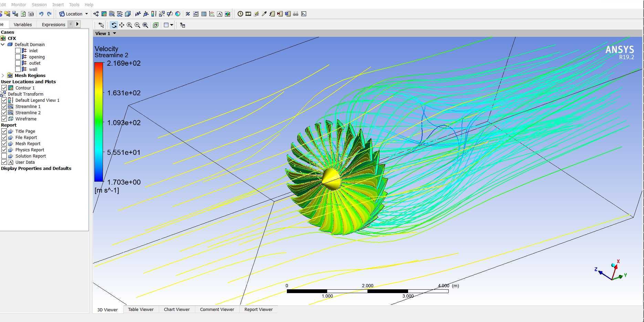This screenshot has width=644, height=322.
Task: Check the Solution Report checkbox
Action: pos(4,156)
